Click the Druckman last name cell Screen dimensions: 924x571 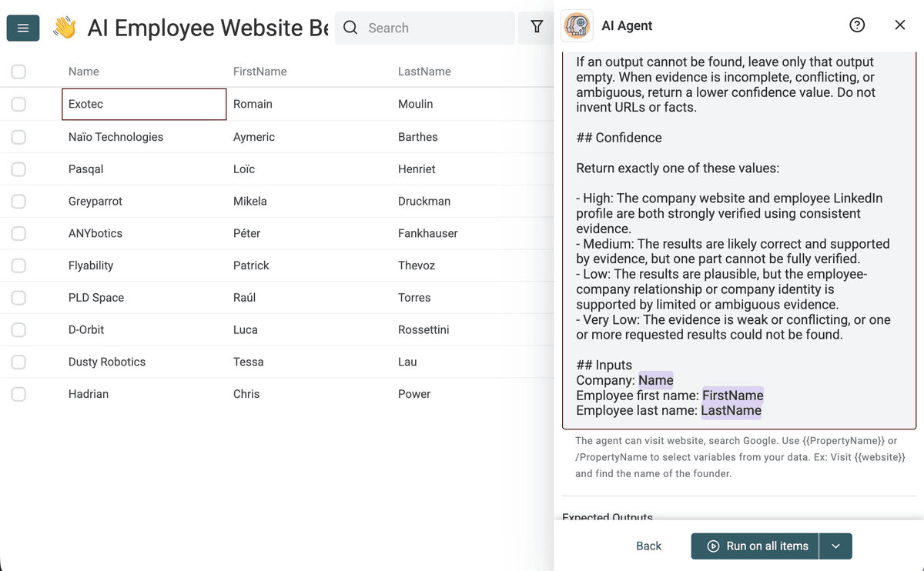click(x=473, y=202)
